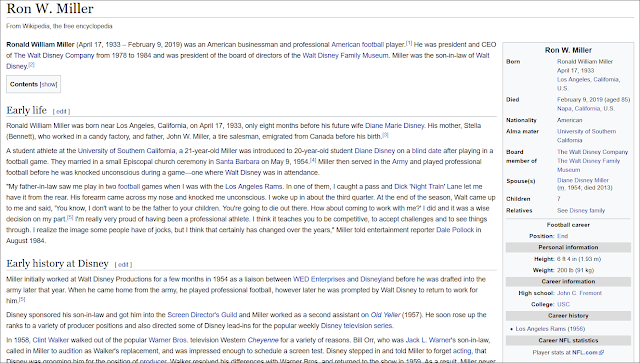This screenshot has height=363, width=640.
Task: Open the audition link
Action: click(x=70, y=351)
